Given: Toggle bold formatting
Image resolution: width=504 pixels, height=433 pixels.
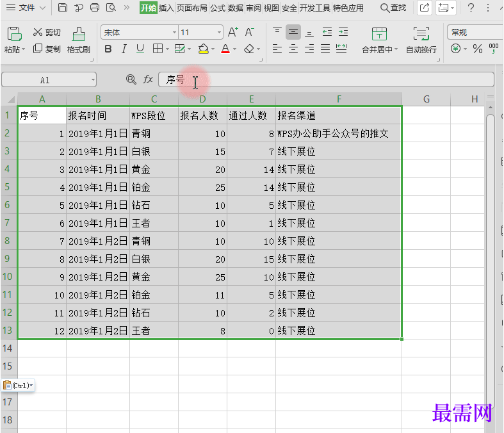Looking at the screenshot, I should pos(108,49).
